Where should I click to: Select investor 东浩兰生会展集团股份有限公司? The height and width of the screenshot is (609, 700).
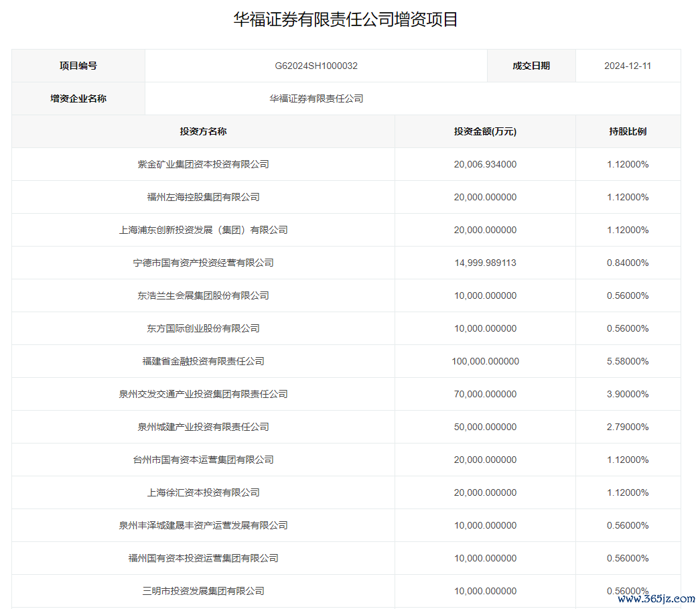[203, 295]
